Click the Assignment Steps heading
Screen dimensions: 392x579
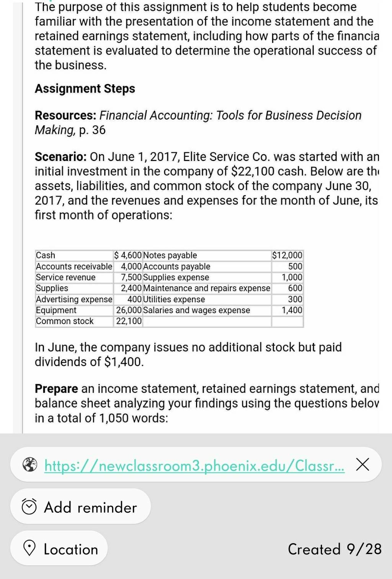(85, 89)
